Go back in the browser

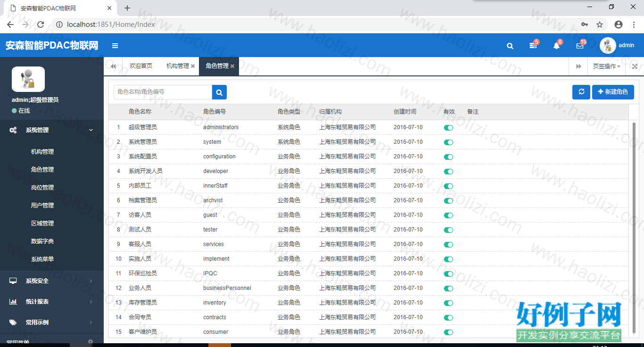pos(10,25)
